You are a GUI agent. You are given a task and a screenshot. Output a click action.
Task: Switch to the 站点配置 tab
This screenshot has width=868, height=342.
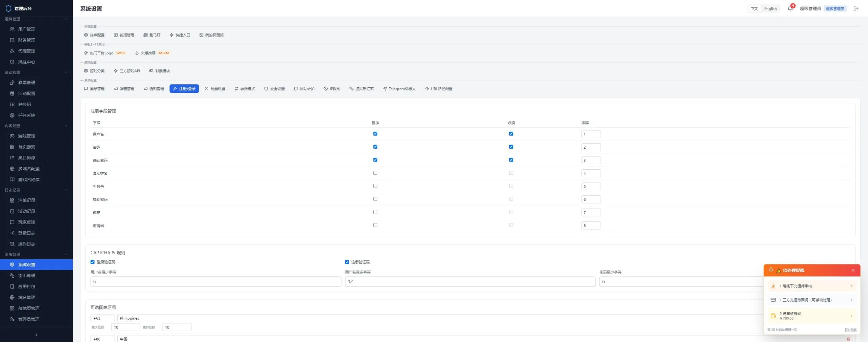tap(94, 35)
